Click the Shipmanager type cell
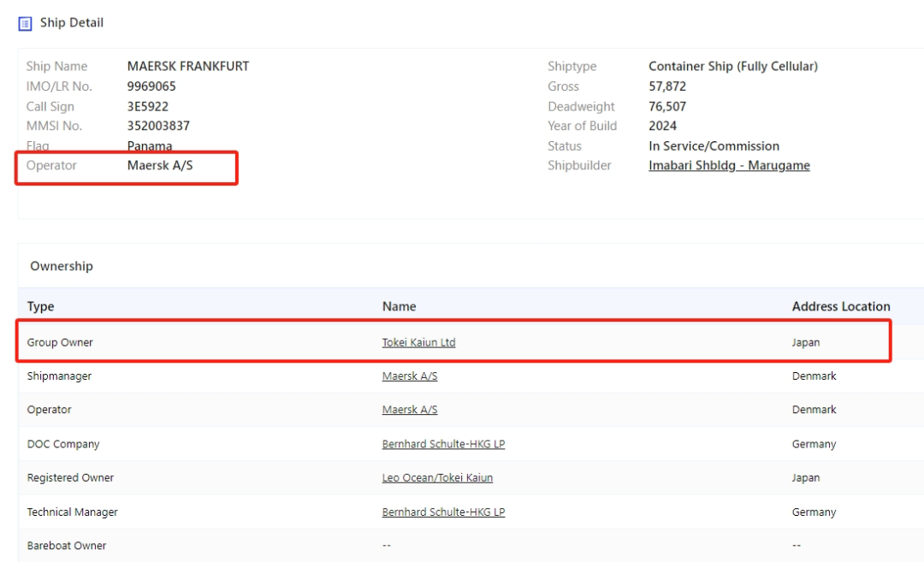924x562 pixels. 59,376
